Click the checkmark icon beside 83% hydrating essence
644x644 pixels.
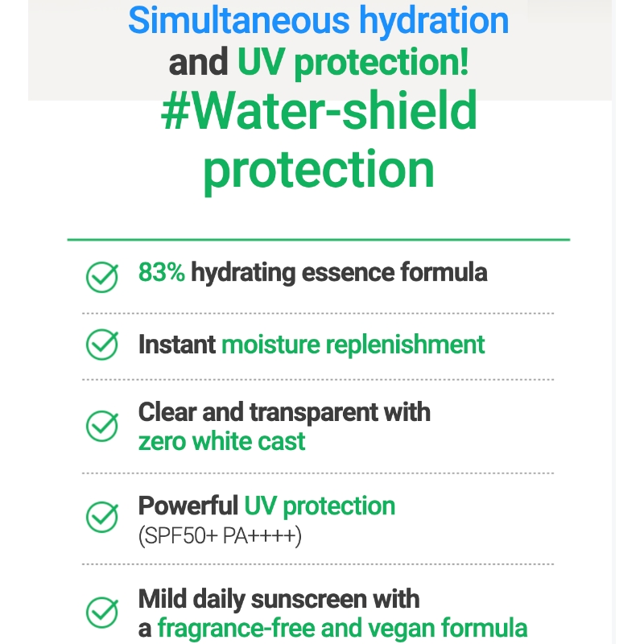102,277
